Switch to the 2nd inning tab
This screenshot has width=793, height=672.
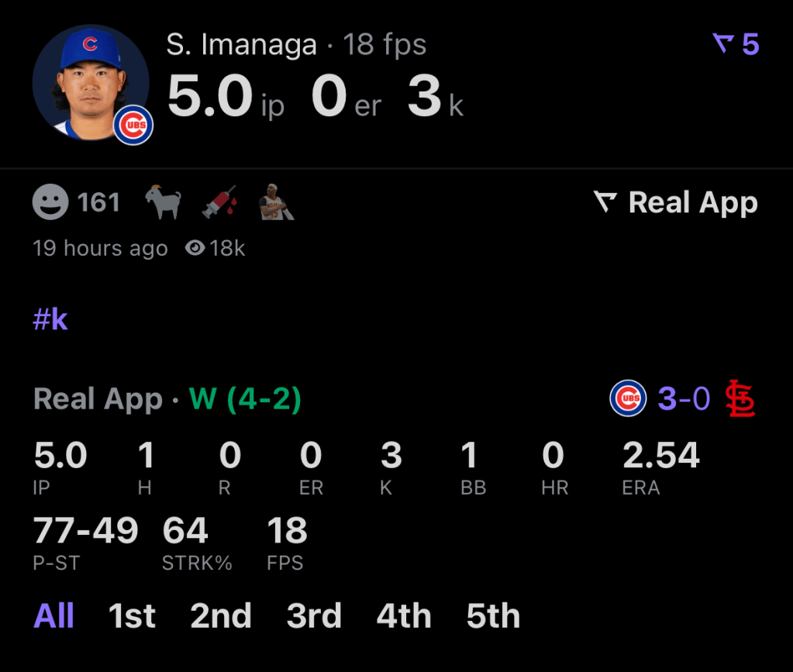[221, 616]
